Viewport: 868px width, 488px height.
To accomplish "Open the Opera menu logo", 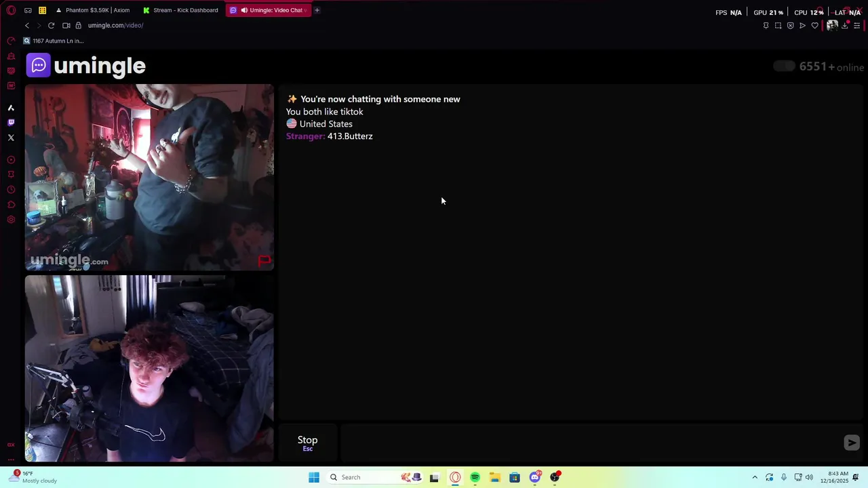I will coord(11,10).
